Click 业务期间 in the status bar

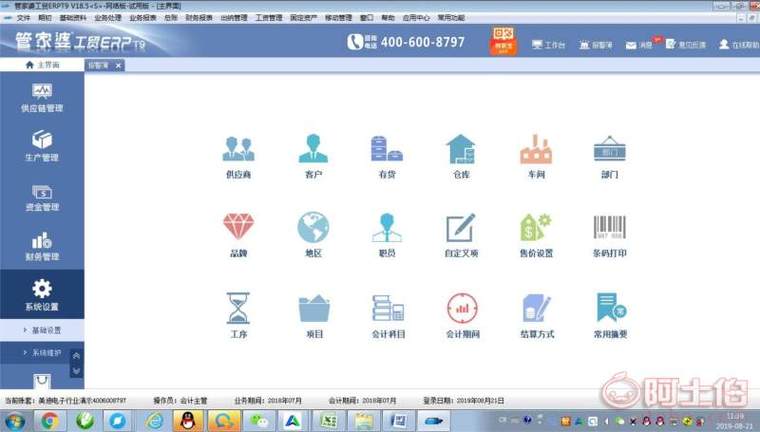click(x=268, y=400)
